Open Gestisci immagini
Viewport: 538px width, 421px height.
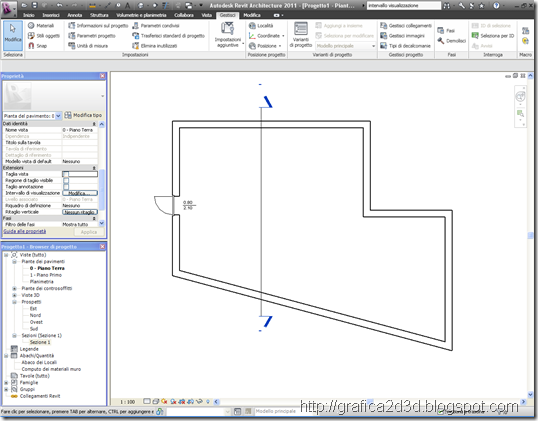pyautogui.click(x=402, y=36)
